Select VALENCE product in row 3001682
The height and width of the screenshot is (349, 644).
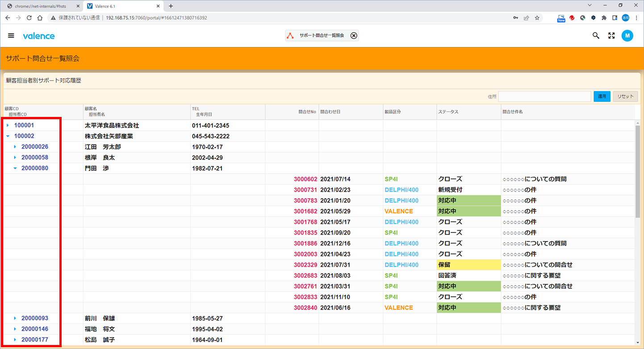point(399,211)
